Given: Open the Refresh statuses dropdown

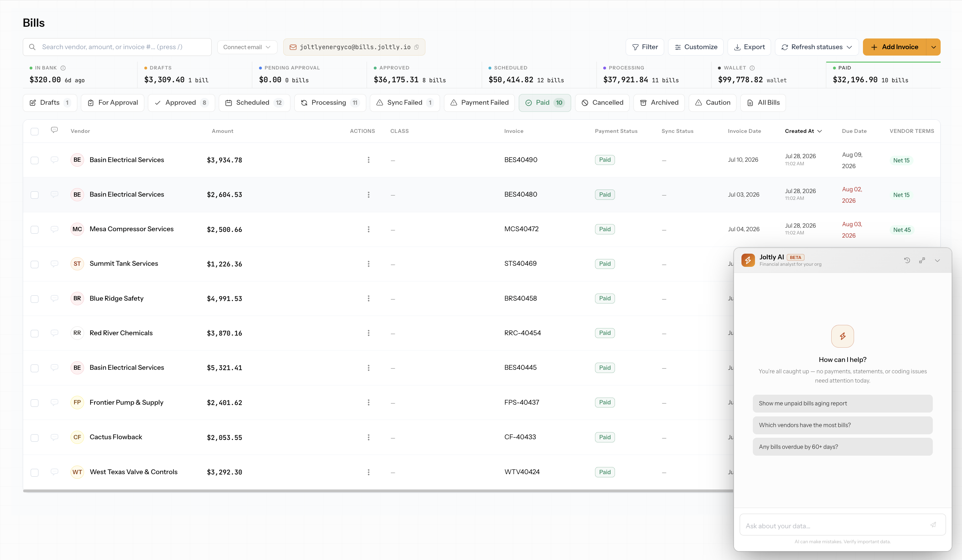Looking at the screenshot, I should pos(817,47).
